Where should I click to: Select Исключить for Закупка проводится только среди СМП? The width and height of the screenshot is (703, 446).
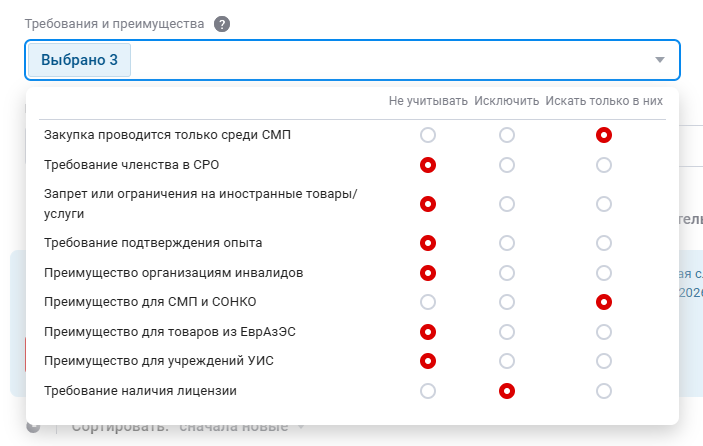[507, 135]
